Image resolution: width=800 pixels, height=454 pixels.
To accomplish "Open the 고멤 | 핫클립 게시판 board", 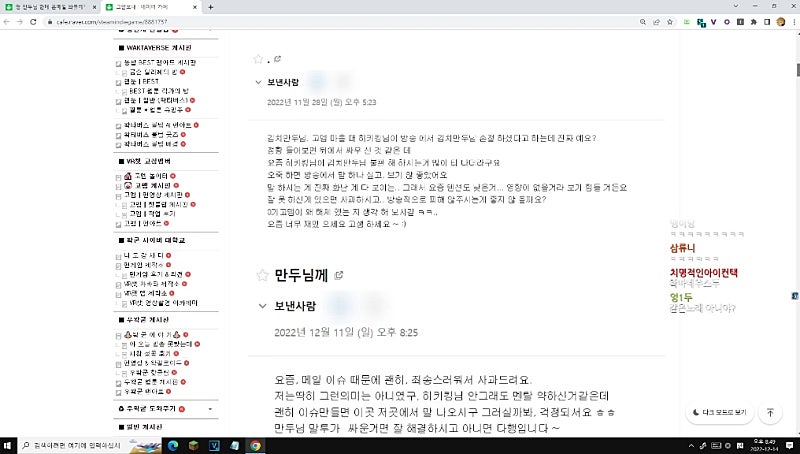I will coord(159,205).
